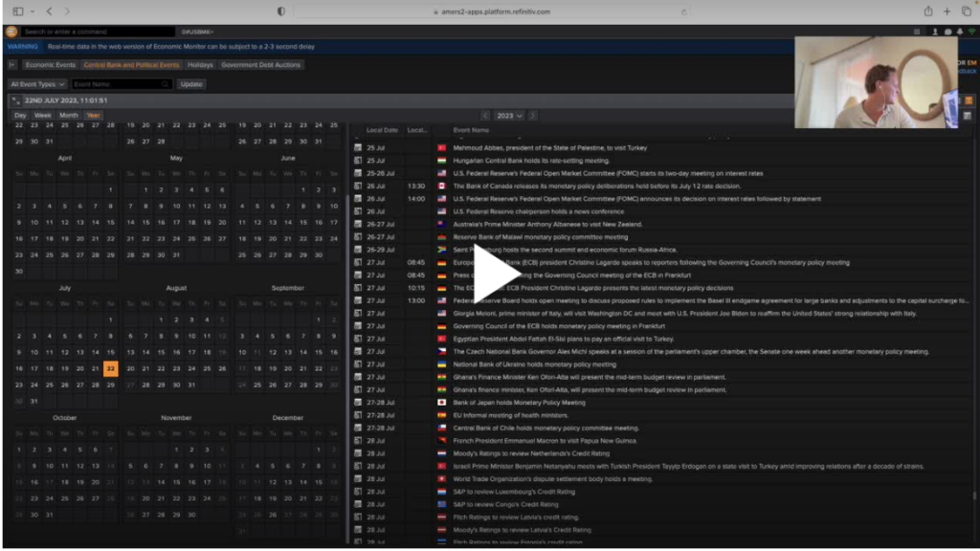Viewport: 980px width, 551px height.
Task: Open the user profile icon
Action: click(935, 32)
